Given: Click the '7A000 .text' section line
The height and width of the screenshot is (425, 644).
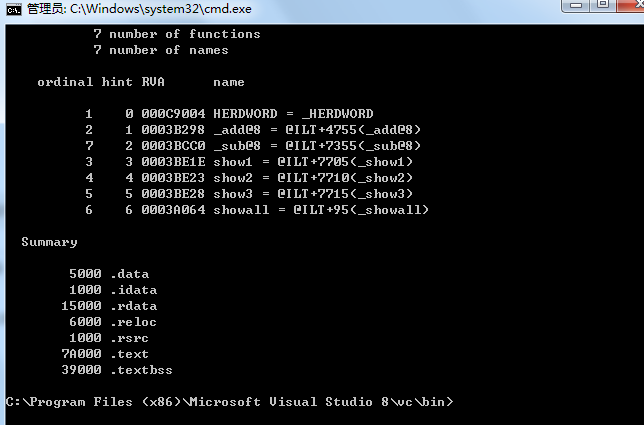Looking at the screenshot, I should tap(105, 354).
